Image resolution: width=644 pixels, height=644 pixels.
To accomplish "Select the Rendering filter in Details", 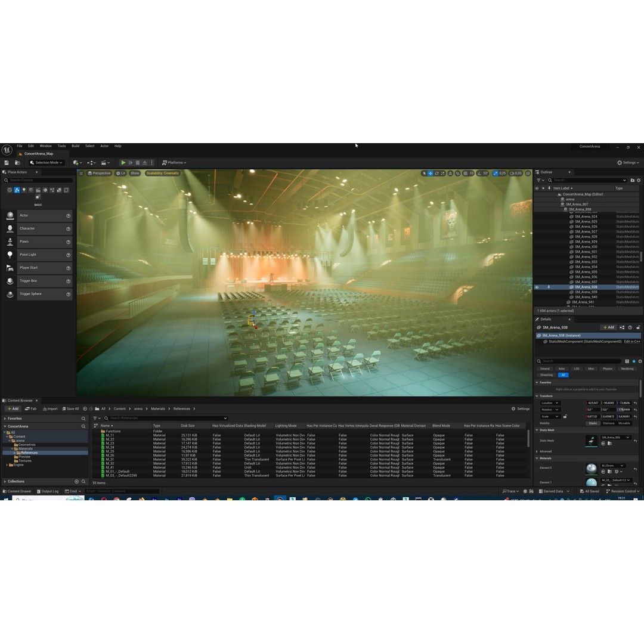I will pyautogui.click(x=627, y=369).
